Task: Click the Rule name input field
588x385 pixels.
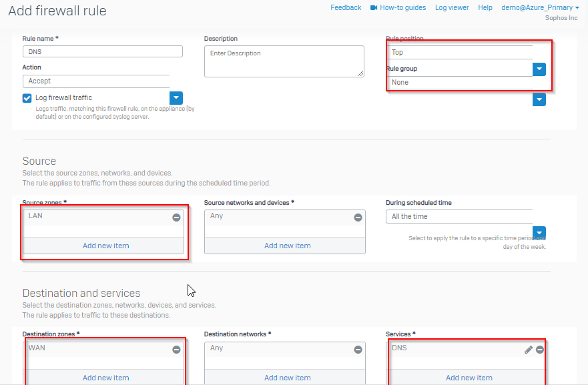Action: click(103, 51)
